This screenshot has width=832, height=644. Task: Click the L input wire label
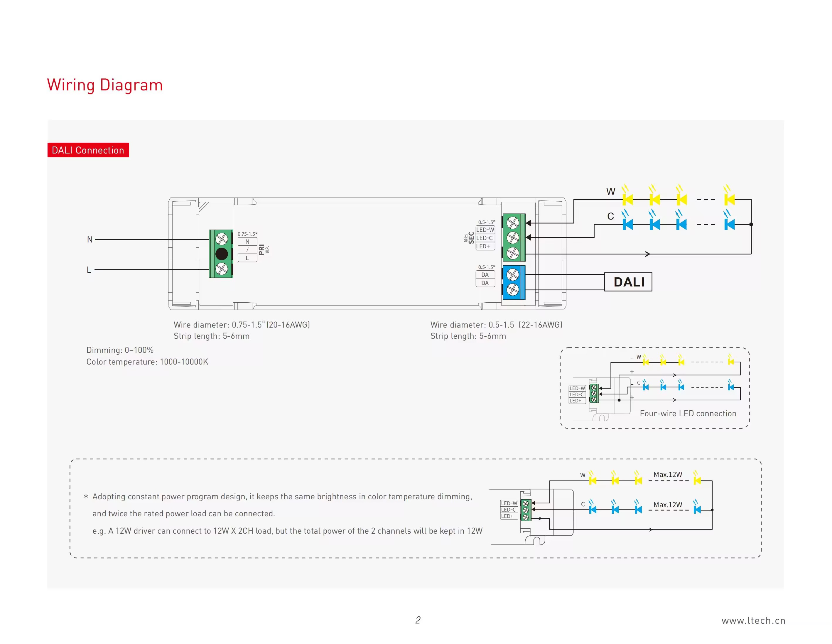point(89,270)
